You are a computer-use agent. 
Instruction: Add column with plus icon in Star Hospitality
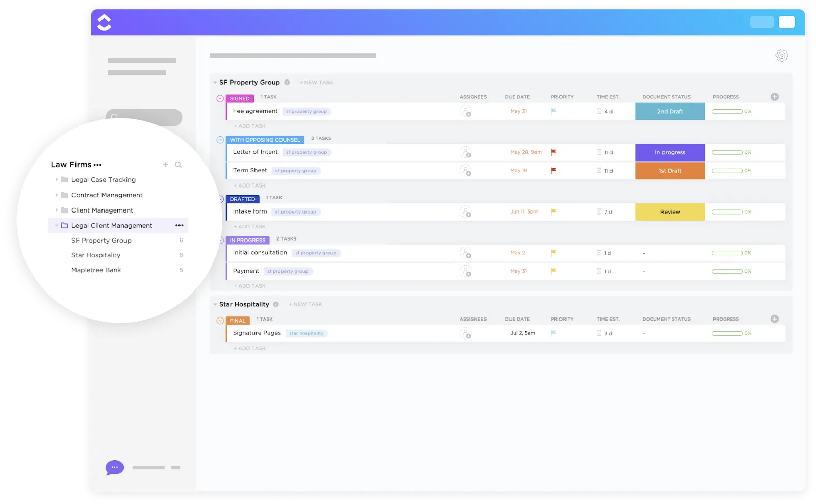[775, 319]
